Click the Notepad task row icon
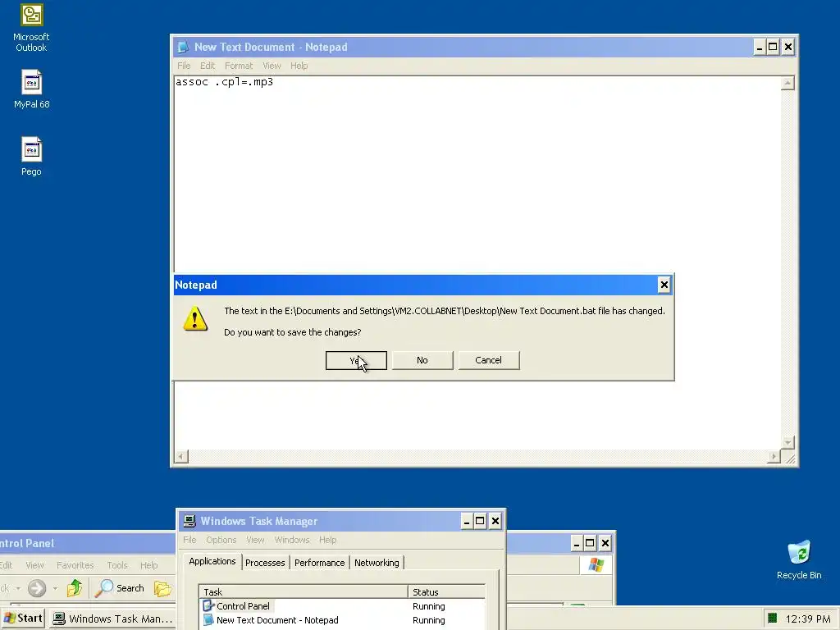 pyautogui.click(x=208, y=620)
